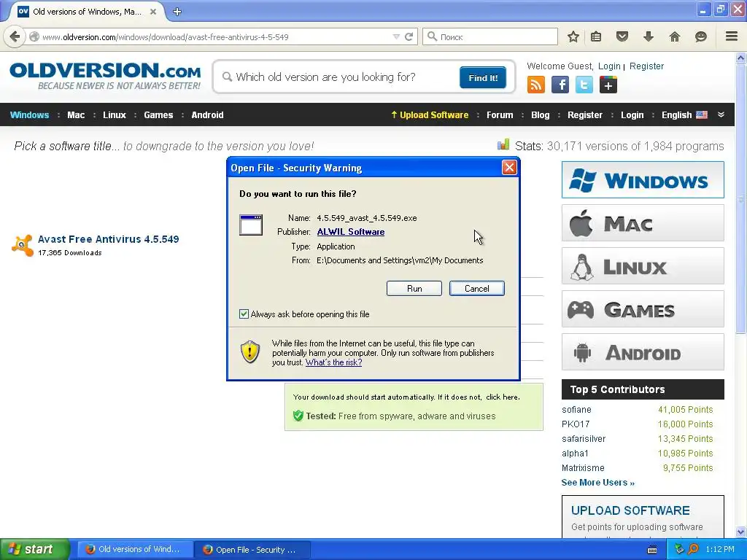This screenshot has width=747, height=560.
Task: Click the Firefox Поиск search box
Action: tap(489, 36)
